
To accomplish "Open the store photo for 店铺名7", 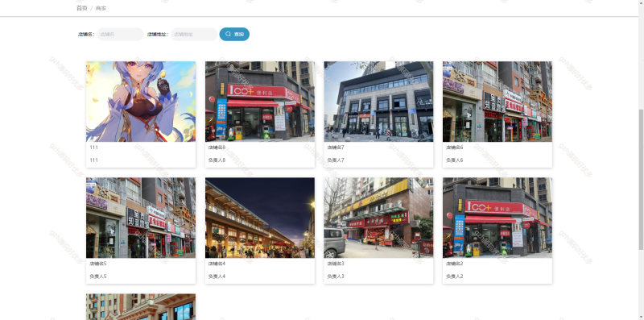I will (x=378, y=102).
